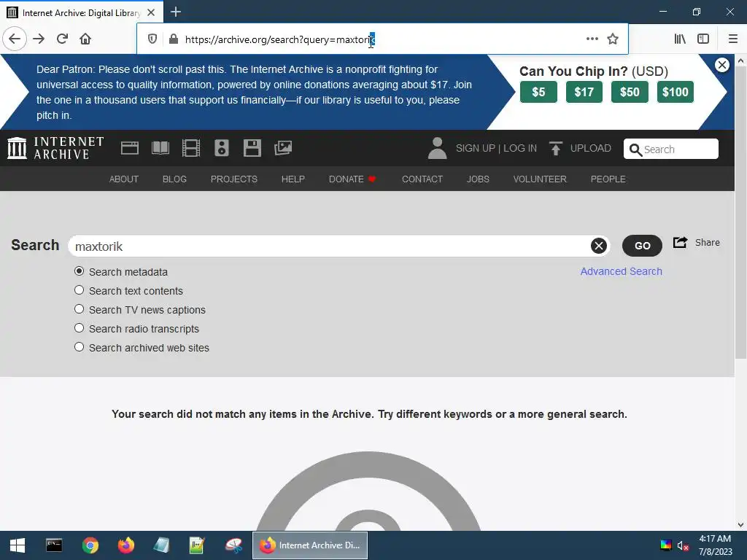The image size is (747, 560).
Task: Click the SIGN UP link
Action: 476,148
